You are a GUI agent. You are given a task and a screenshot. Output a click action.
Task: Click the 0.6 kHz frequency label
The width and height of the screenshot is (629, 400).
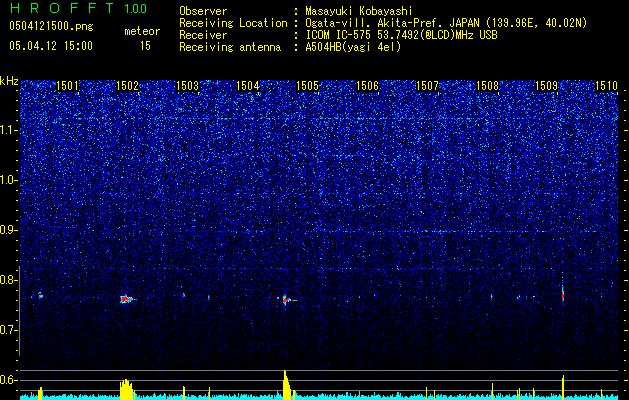[9, 380]
